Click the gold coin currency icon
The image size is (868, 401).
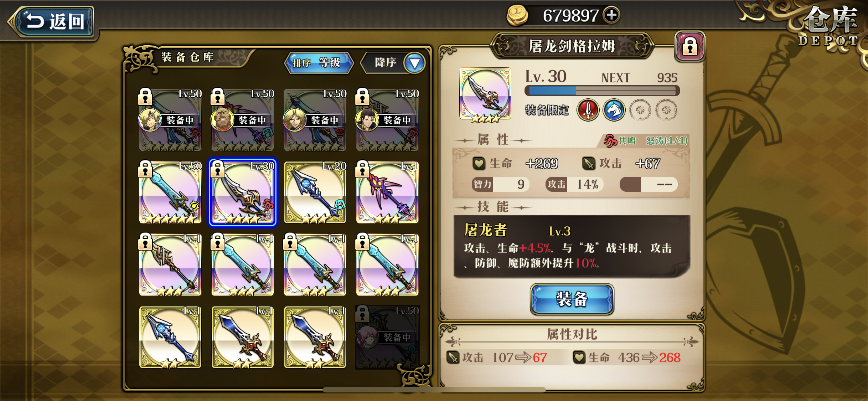pos(517,15)
